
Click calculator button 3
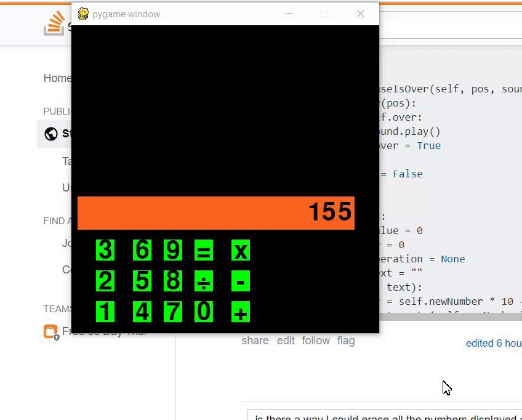[x=105, y=250]
